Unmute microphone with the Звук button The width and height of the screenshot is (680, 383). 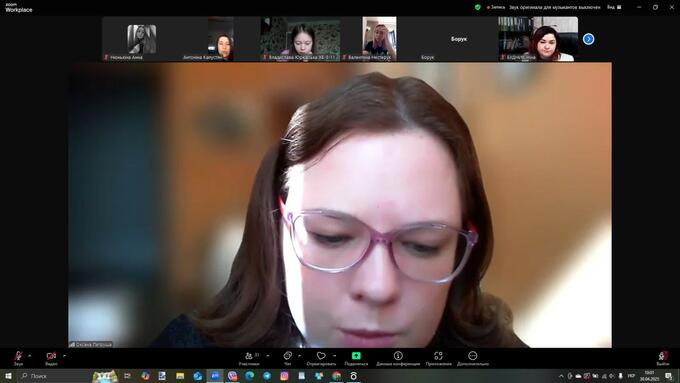[x=18, y=358]
